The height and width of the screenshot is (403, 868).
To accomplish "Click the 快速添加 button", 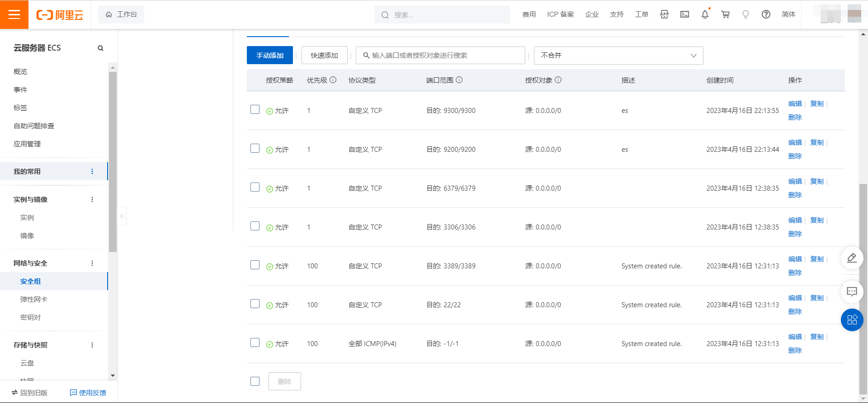I will [325, 55].
